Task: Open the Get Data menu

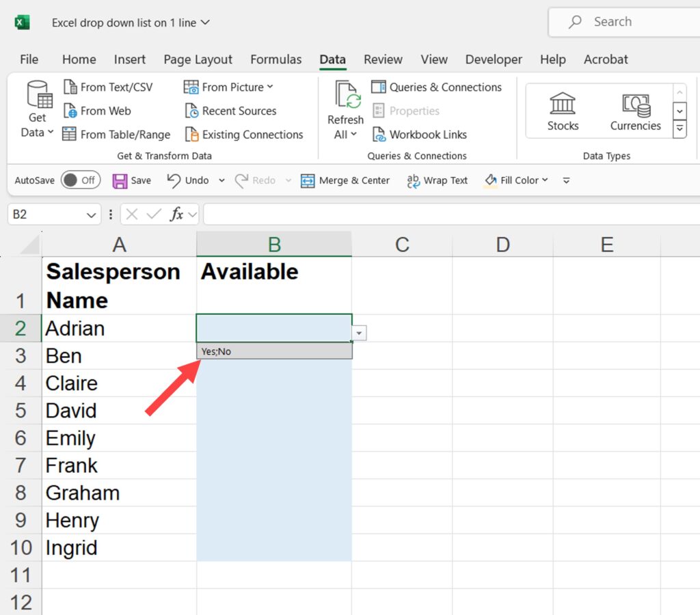Action: click(x=37, y=109)
